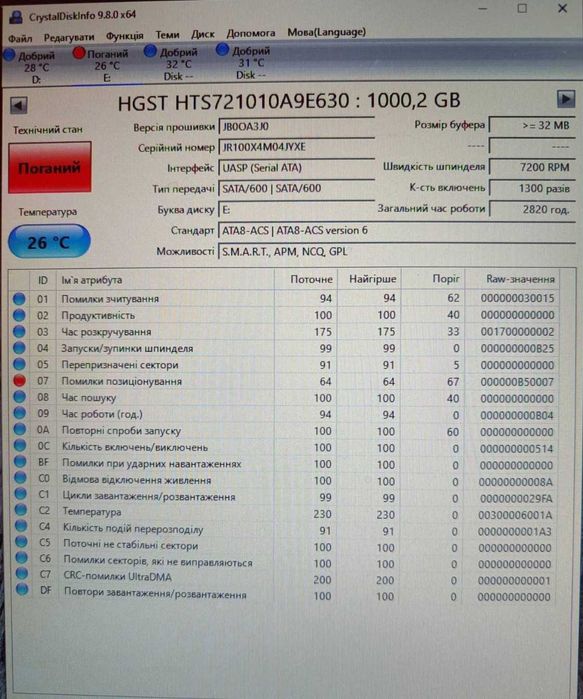Image resolution: width=583 pixels, height=699 pixels.
Task: Go to previous disk with left arrow
Action: click(19, 106)
